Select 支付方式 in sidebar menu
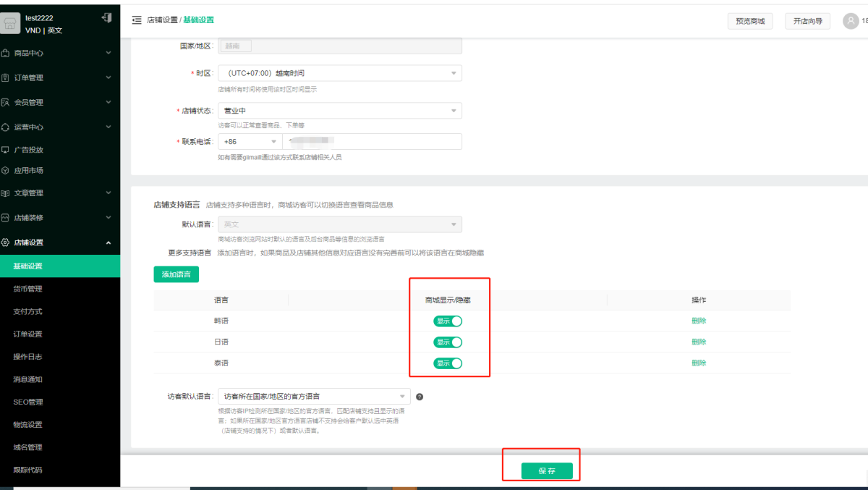The width and height of the screenshot is (868, 490). click(x=27, y=311)
